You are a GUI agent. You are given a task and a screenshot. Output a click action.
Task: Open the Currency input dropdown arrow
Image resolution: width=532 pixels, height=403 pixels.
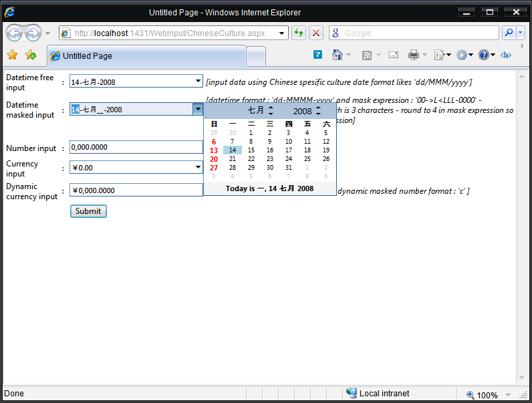pos(198,167)
